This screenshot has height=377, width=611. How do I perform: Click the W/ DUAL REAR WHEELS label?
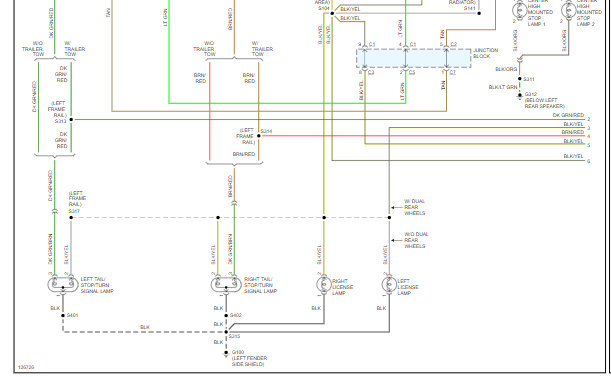coord(415,207)
